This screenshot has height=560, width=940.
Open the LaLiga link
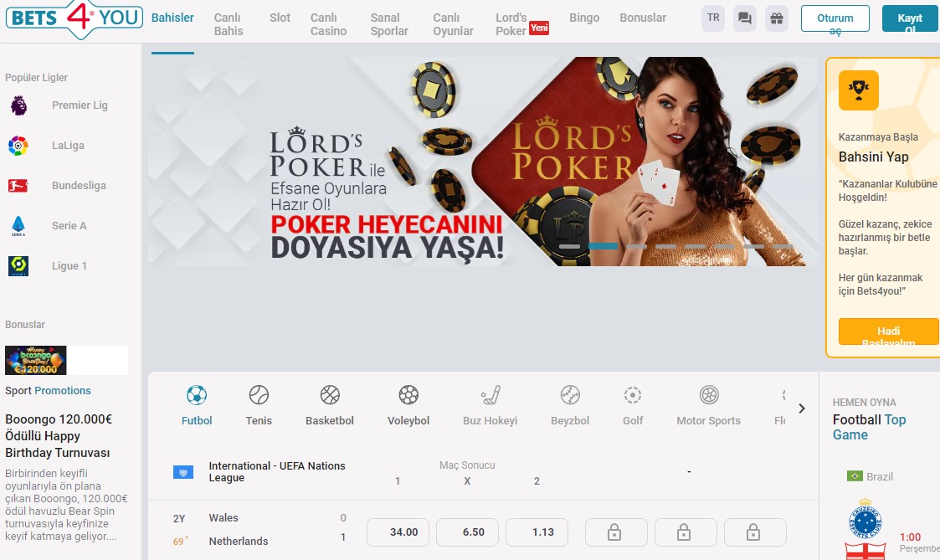(x=68, y=146)
